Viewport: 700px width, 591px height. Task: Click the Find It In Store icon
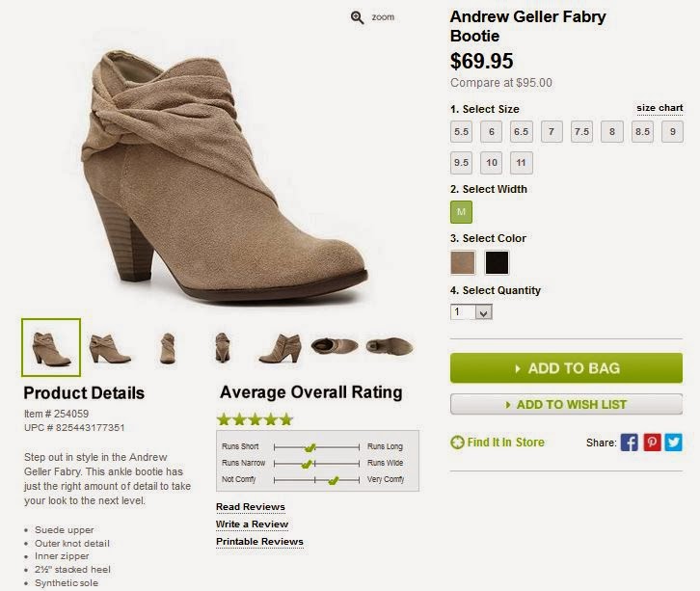click(457, 443)
